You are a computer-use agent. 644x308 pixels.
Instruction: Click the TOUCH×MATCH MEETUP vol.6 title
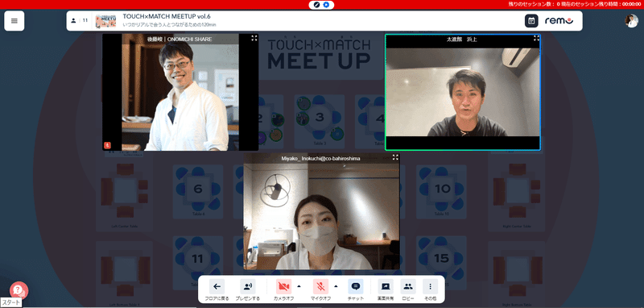click(x=167, y=16)
